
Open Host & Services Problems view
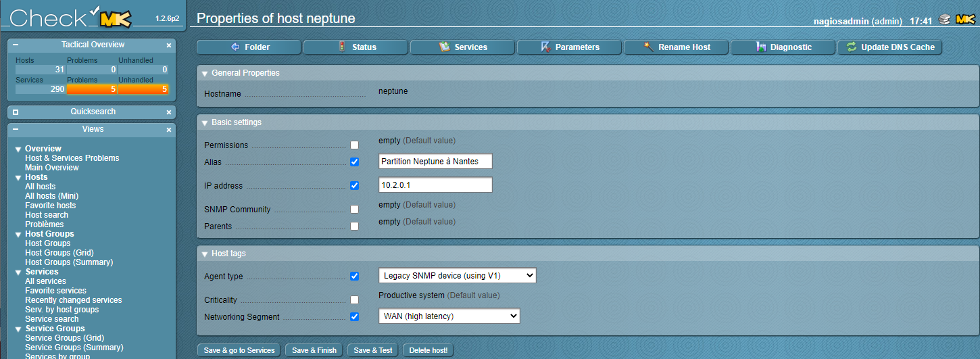(72, 158)
